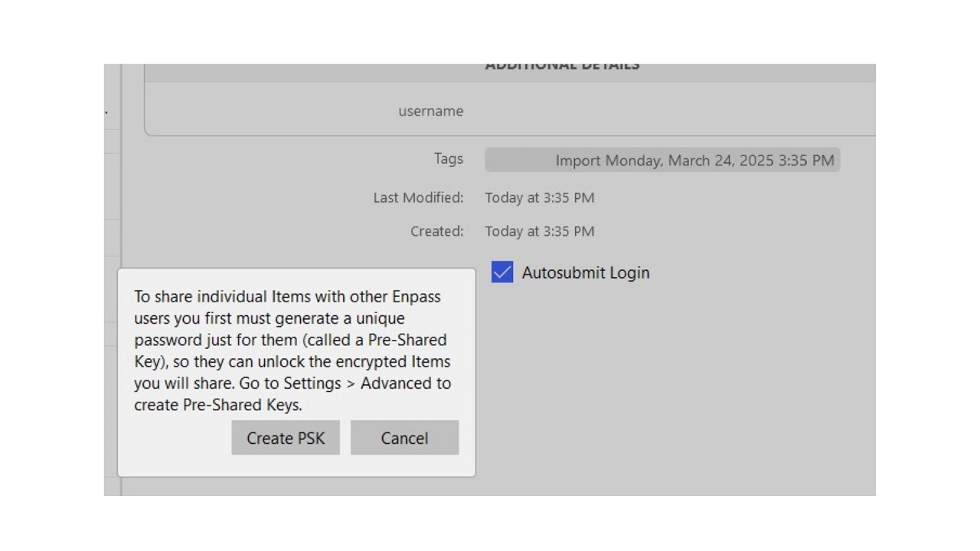Click the Create PSK button

(286, 438)
